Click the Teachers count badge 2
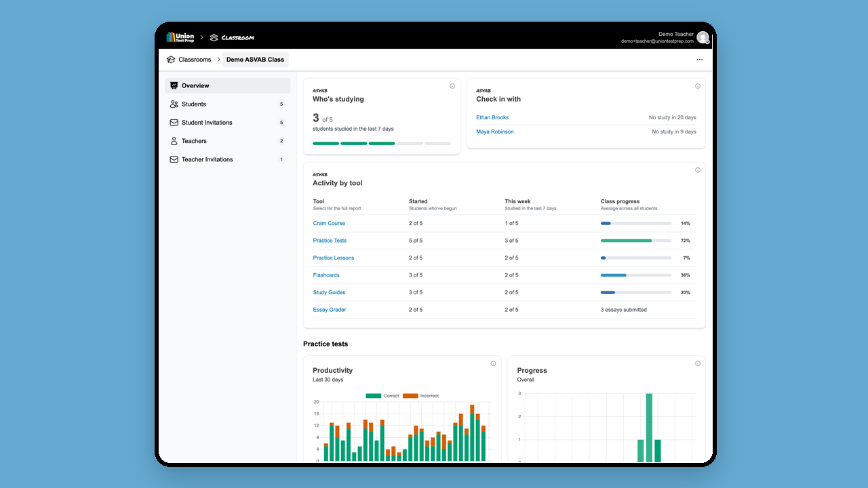This screenshot has height=488, width=868. coord(281,141)
